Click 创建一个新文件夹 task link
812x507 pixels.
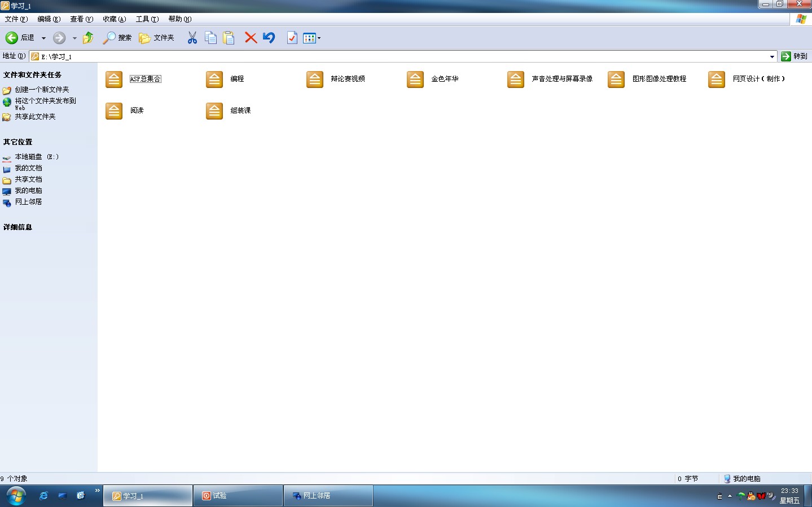[x=42, y=90]
